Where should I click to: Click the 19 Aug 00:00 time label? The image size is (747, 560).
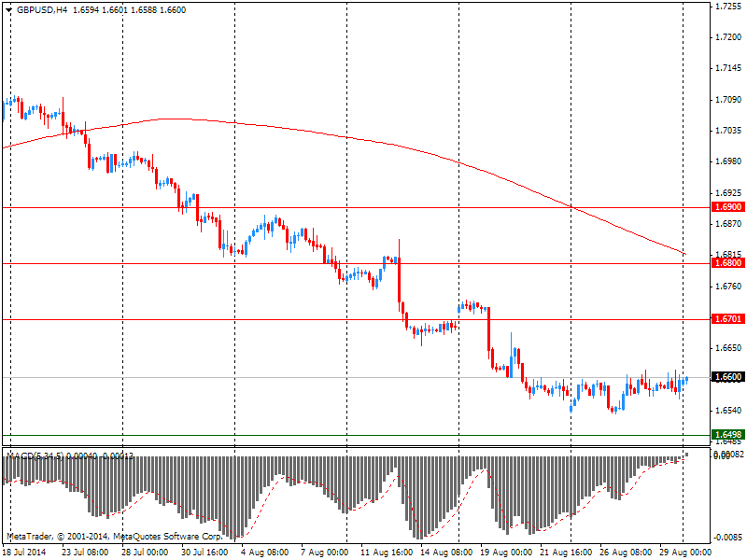click(506, 553)
